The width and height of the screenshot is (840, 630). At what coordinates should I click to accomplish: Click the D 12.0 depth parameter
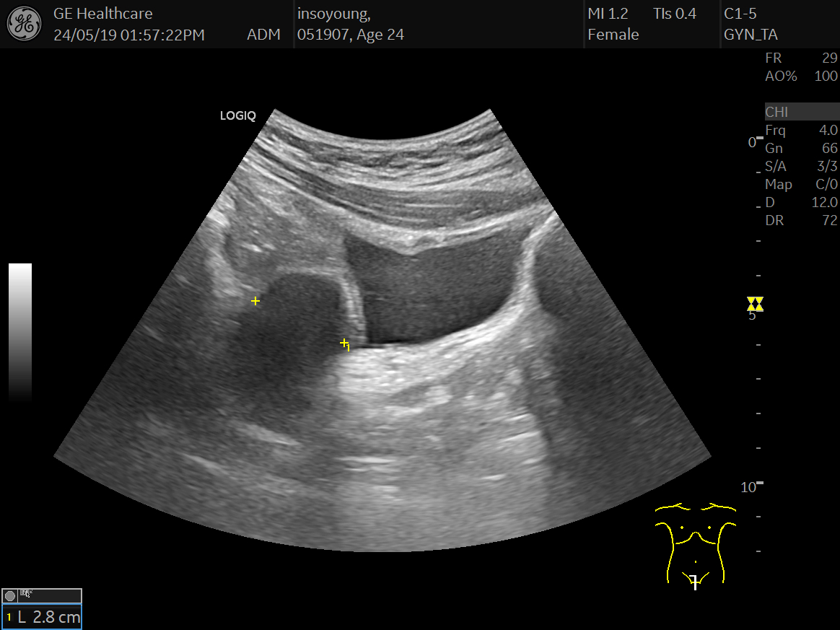pyautogui.click(x=801, y=203)
